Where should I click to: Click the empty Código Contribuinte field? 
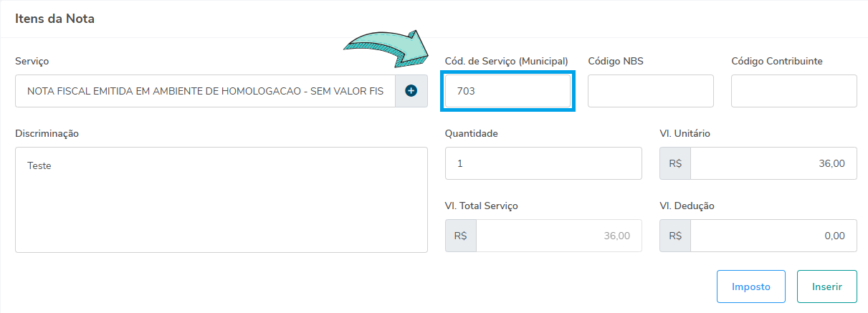[794, 91]
